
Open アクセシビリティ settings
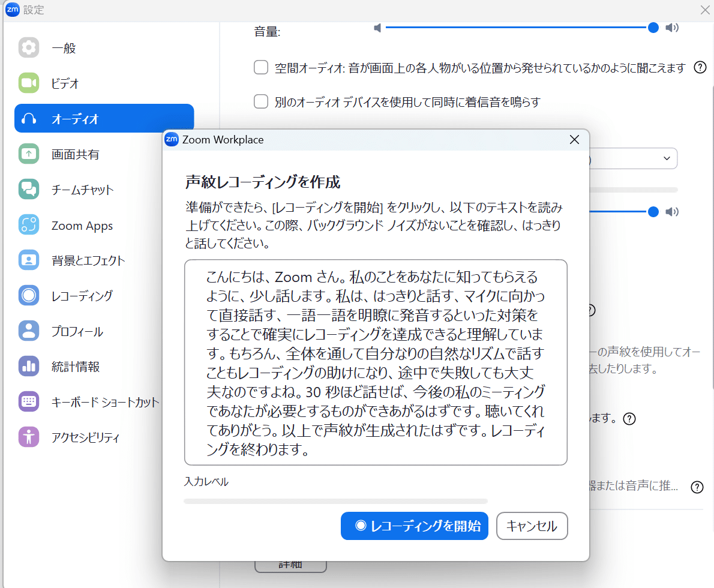click(89, 437)
